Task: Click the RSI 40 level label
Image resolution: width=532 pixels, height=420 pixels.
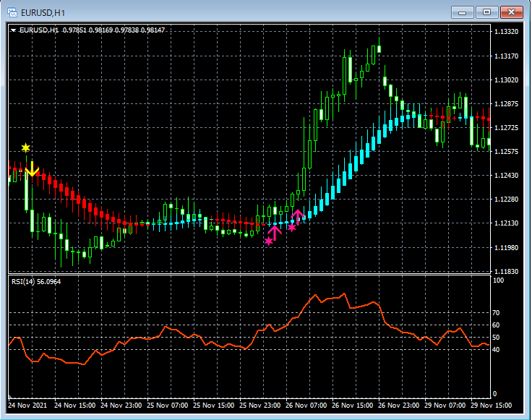Action: click(496, 349)
